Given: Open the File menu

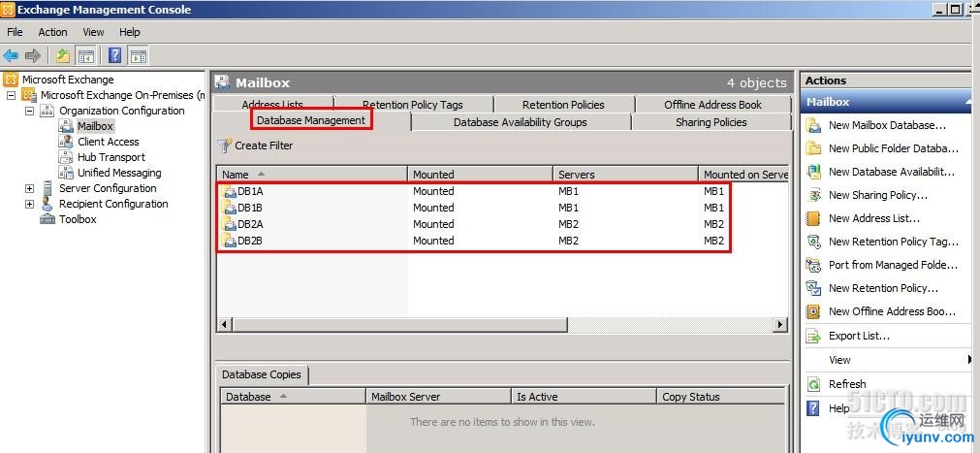Looking at the screenshot, I should click(15, 32).
